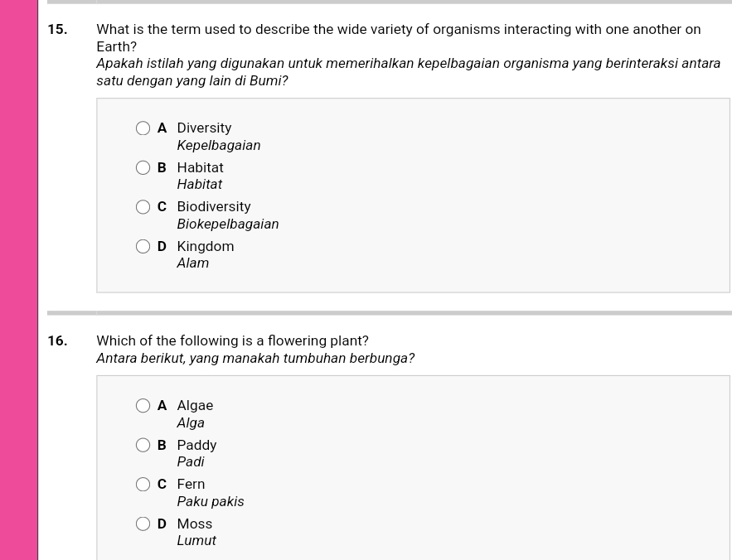Click the Habitat answer label
This screenshot has width=732, height=560.
click(201, 167)
